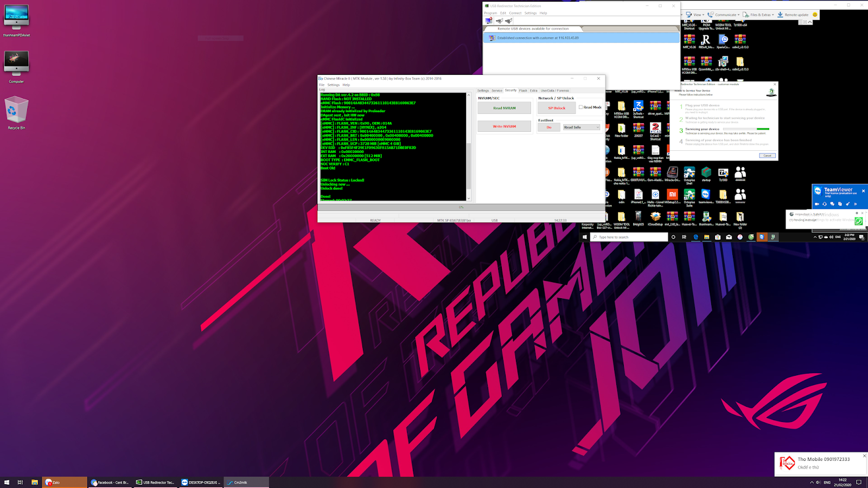The image size is (868, 488).
Task: Enable the Read Mode checkbox
Action: point(580,107)
